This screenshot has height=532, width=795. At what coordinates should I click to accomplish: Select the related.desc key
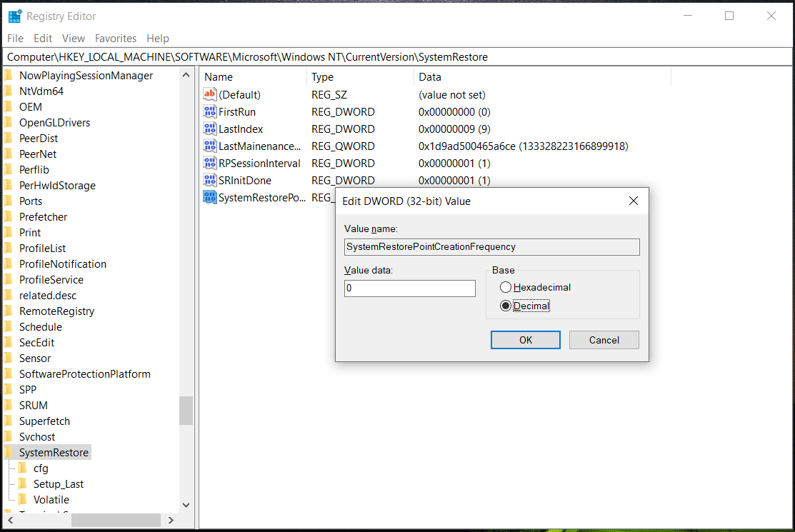coord(48,296)
